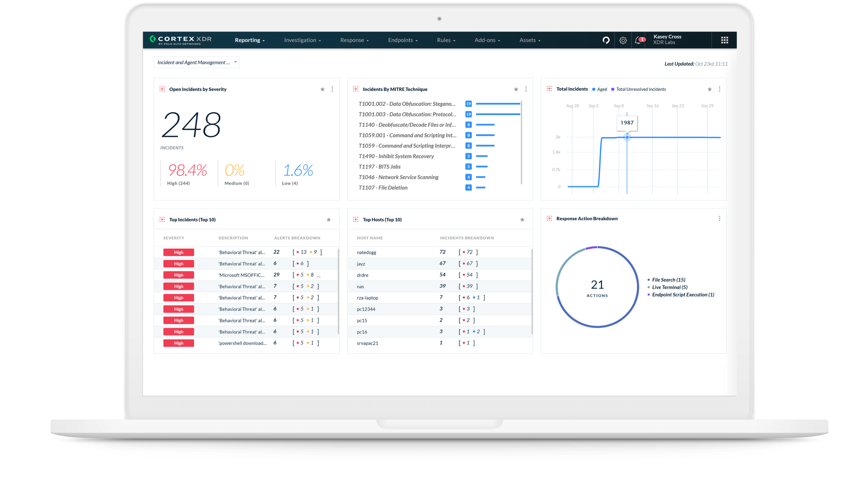
Task: Open the app switcher grid icon
Action: coord(724,40)
